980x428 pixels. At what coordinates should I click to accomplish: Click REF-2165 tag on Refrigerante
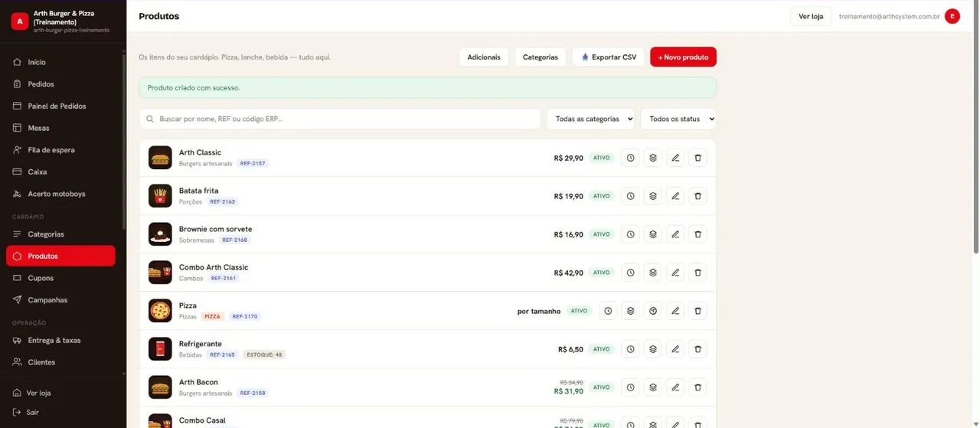223,354
